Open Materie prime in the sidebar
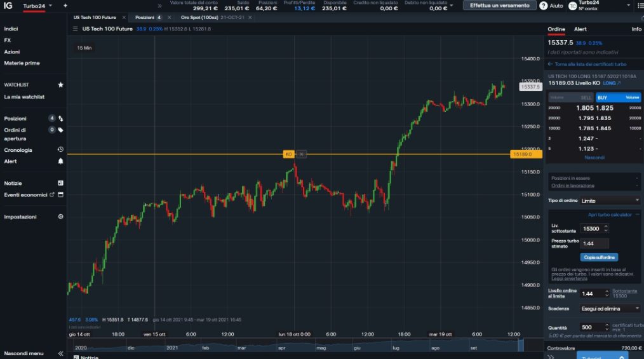 [x=22, y=63]
